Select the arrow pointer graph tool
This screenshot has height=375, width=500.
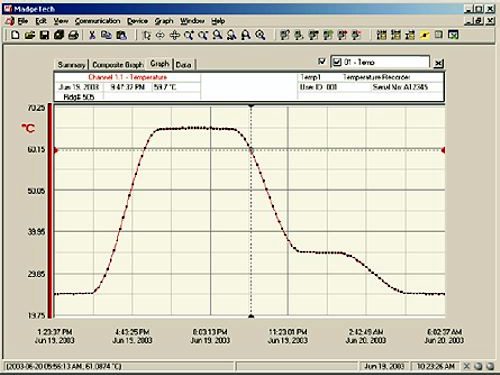(146, 35)
